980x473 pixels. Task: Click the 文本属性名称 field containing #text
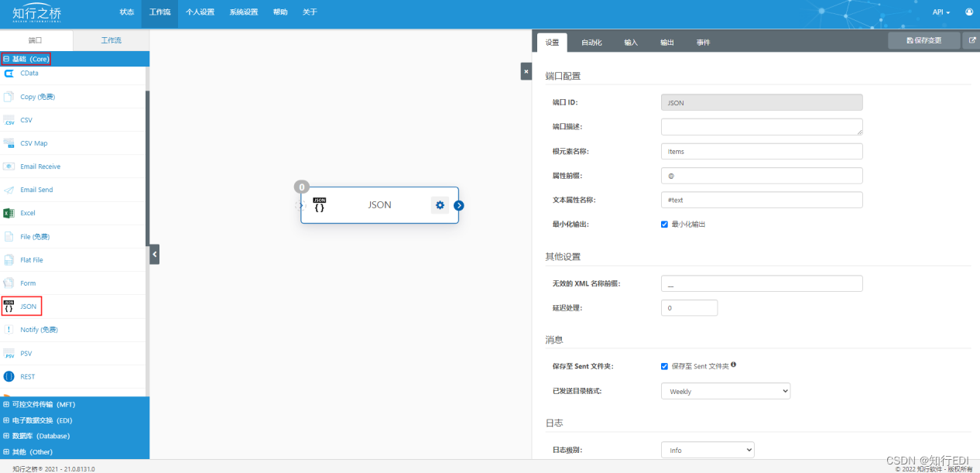(762, 200)
